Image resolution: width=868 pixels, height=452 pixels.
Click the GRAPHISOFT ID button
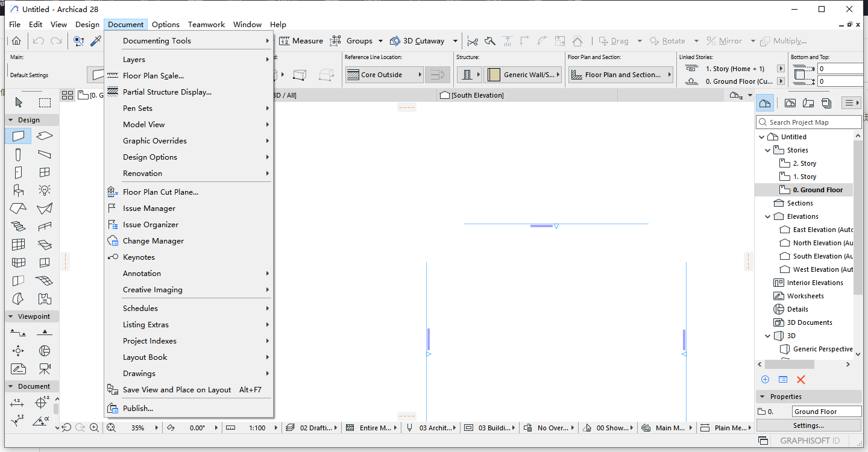(810, 441)
